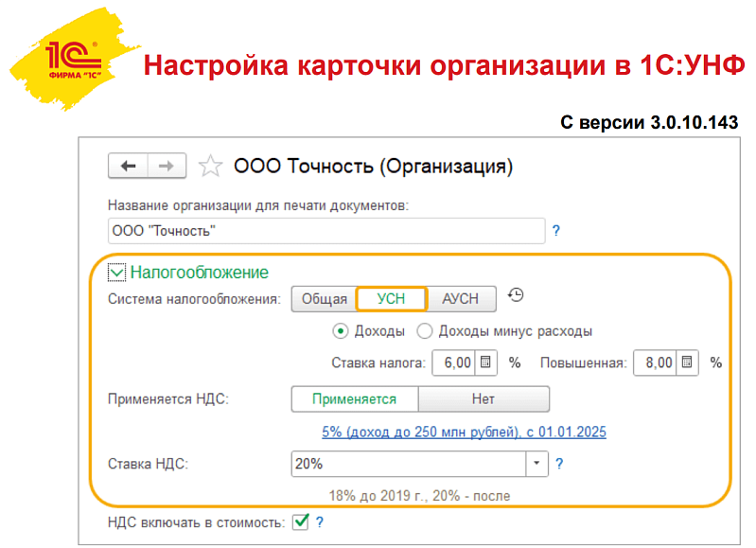Click the Применяется НДС label
This screenshot has width=756, height=548.
point(168,399)
